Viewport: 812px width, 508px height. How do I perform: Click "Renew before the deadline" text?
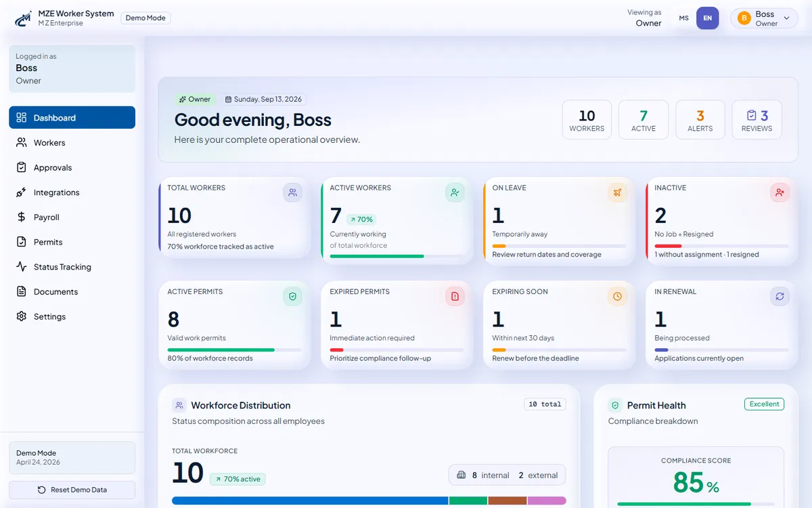(x=535, y=358)
